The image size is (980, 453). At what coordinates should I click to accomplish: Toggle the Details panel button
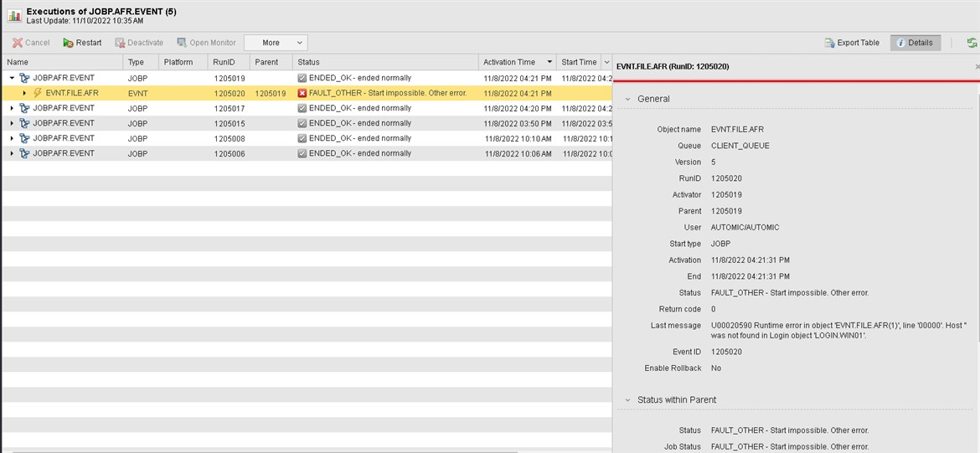915,43
